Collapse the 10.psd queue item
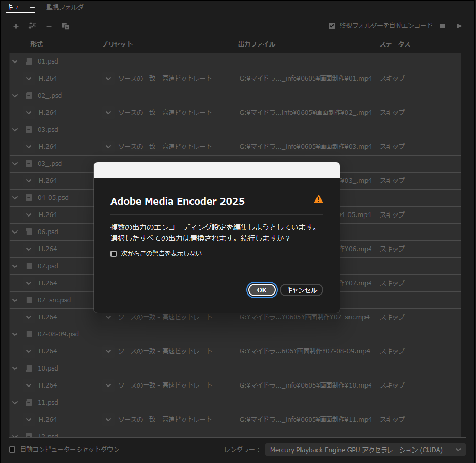The image size is (476, 463). [15, 368]
